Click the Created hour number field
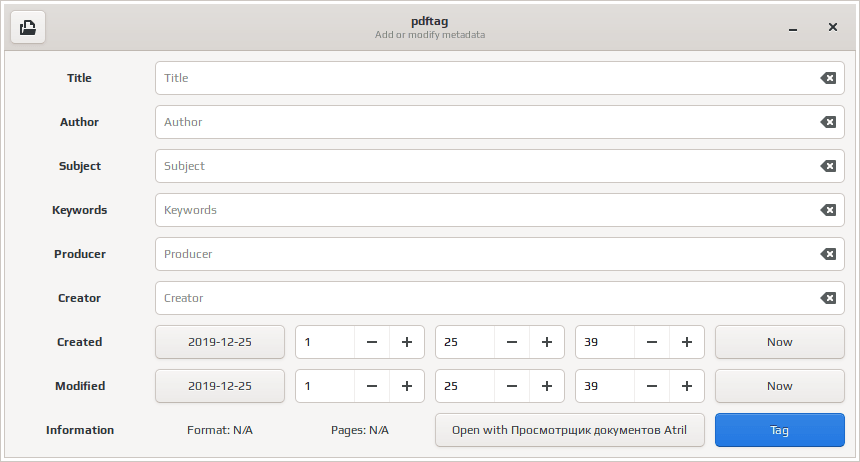Image resolution: width=860 pixels, height=462 pixels. (x=325, y=342)
